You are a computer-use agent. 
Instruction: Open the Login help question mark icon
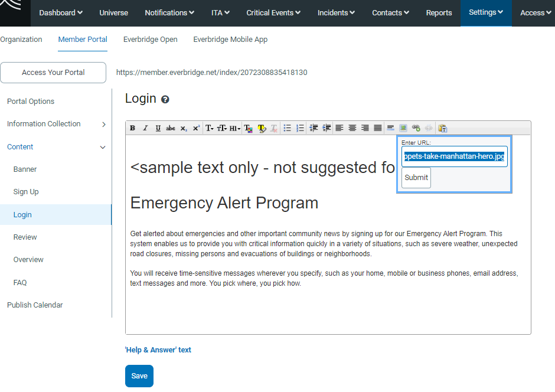click(165, 100)
